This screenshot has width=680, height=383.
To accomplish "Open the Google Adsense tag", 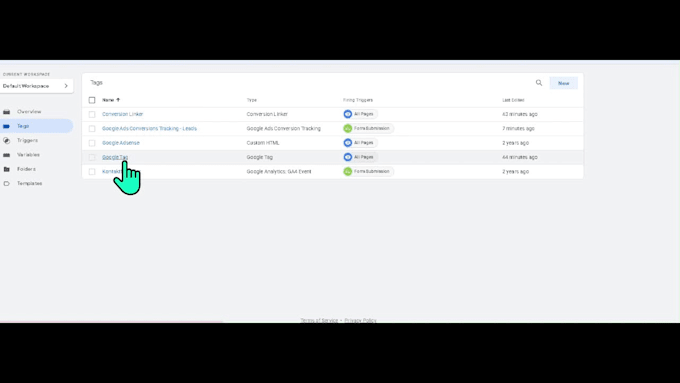I will coord(121,143).
